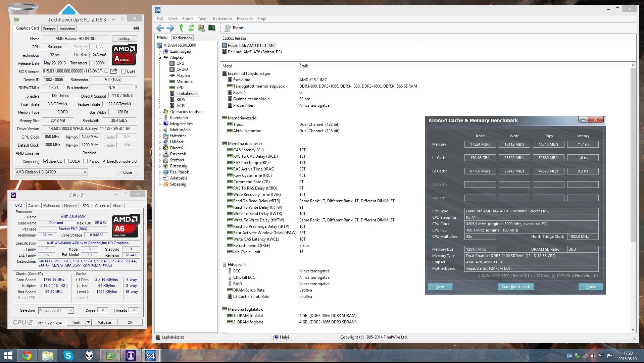The height and width of the screenshot is (363, 644).
Task: Open the AMD Radeon HD 8470D GPU dropdown
Action: pyautogui.click(x=51, y=172)
